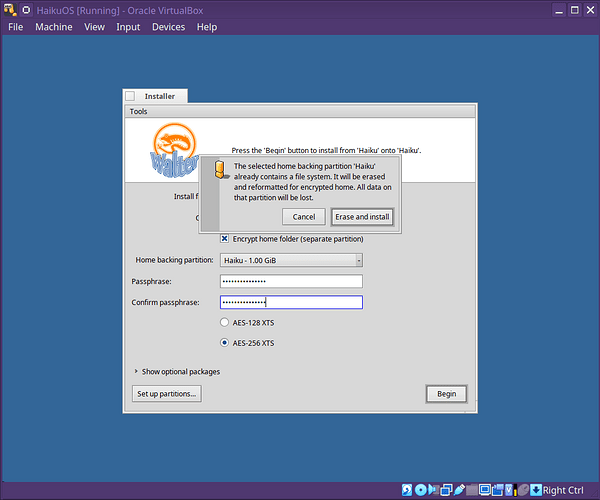Open the Home backing partition dropdown
600x500 pixels.
pyautogui.click(x=291, y=260)
